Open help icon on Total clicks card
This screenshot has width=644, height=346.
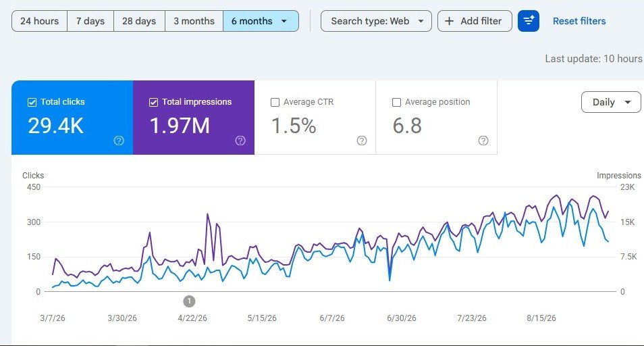pos(119,141)
